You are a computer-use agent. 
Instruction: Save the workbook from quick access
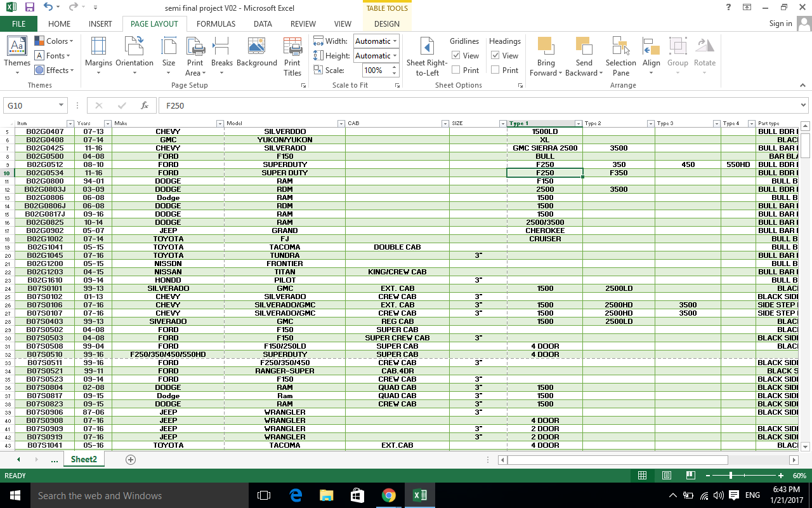click(x=30, y=7)
